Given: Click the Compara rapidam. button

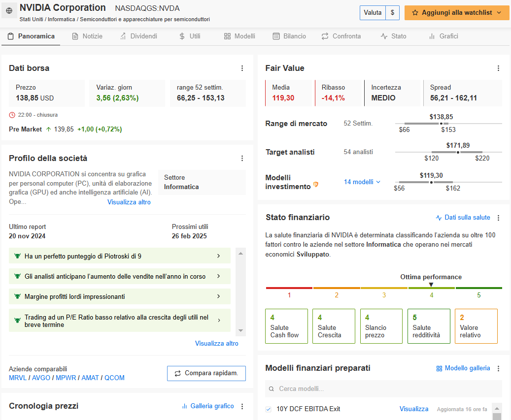Looking at the screenshot, I should click(x=206, y=373).
